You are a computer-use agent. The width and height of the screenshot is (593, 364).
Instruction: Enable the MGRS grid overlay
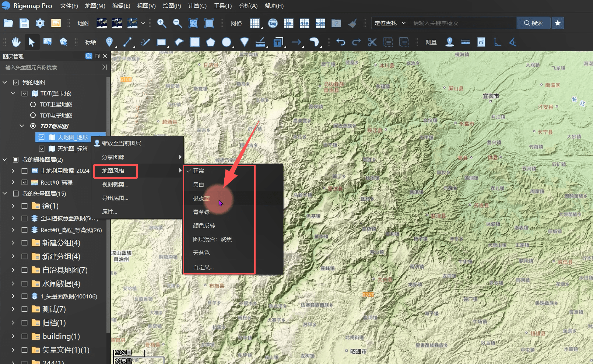point(320,23)
